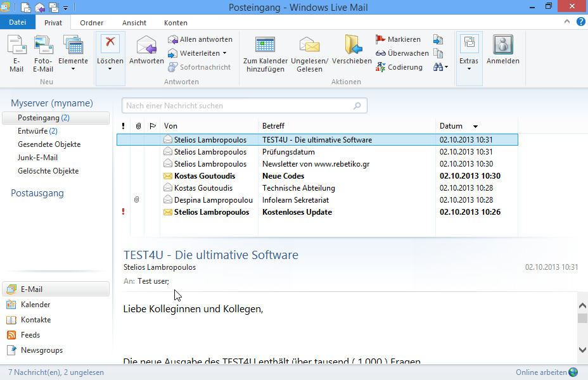Open the Elemente dropdown
Screen dimensions: 588x380
(x=73, y=53)
